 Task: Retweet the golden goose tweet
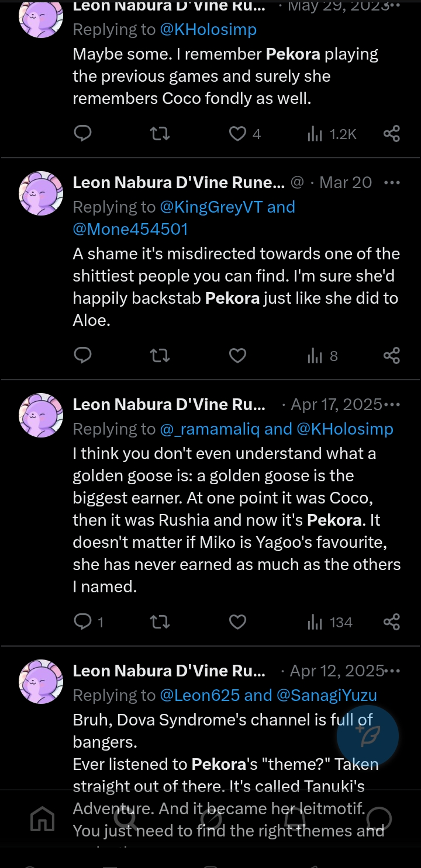(x=160, y=622)
